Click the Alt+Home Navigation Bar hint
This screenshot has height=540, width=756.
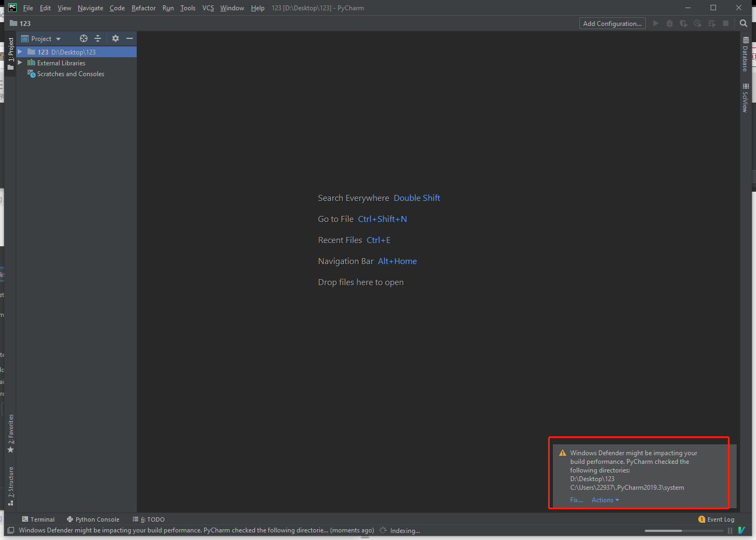[397, 261]
